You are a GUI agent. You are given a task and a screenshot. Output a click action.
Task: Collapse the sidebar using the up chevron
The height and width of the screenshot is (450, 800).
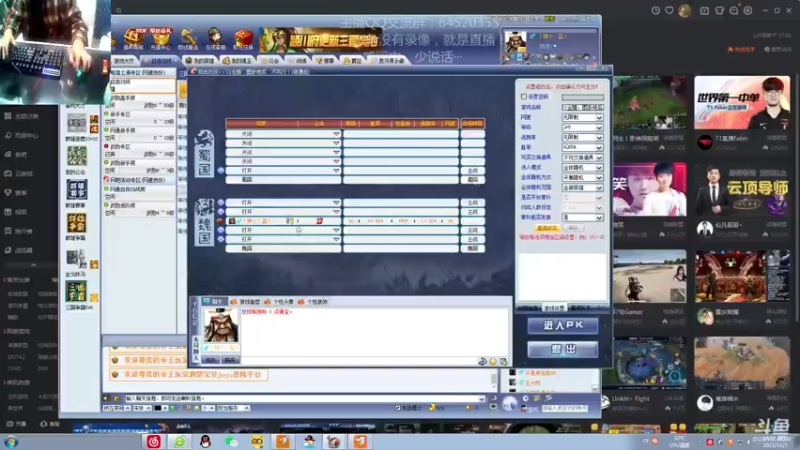(33, 265)
